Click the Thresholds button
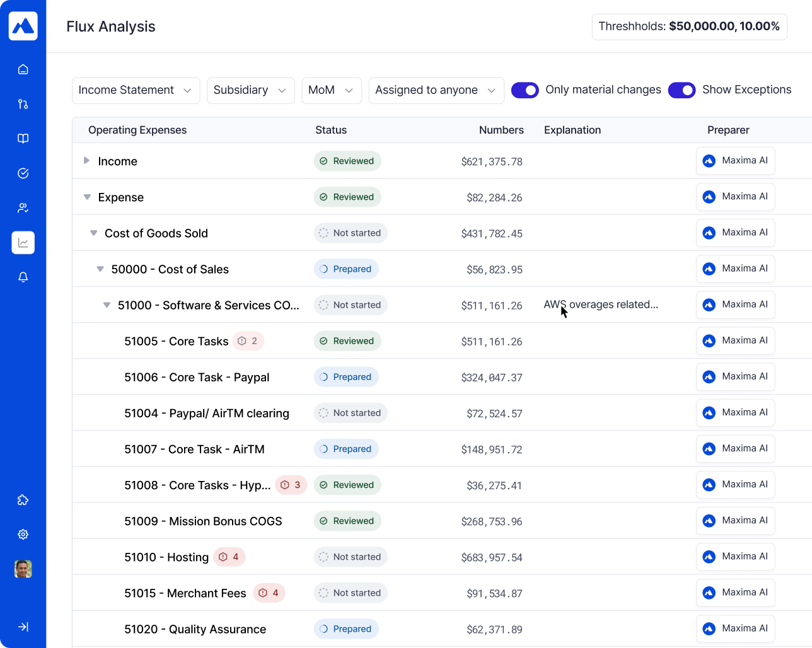Image resolution: width=812 pixels, height=648 pixels. pos(690,26)
